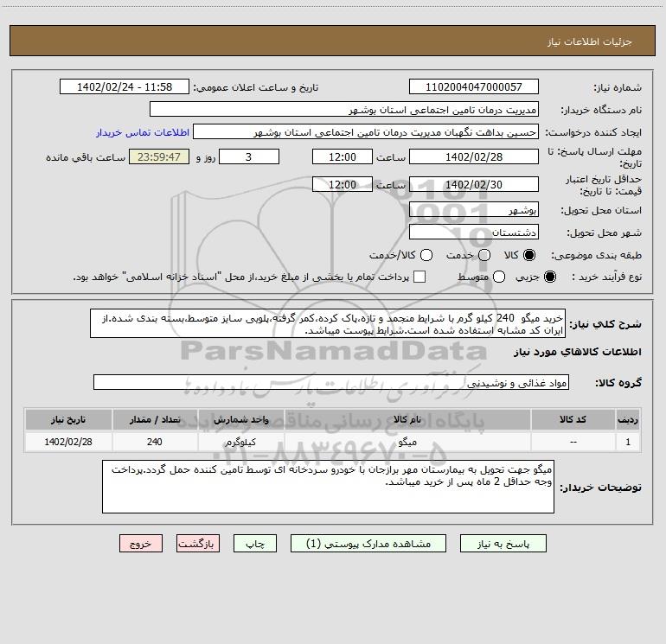The height and width of the screenshot is (644, 666).
Task: Select the جزیی purchase type radio
Action: coord(549,277)
